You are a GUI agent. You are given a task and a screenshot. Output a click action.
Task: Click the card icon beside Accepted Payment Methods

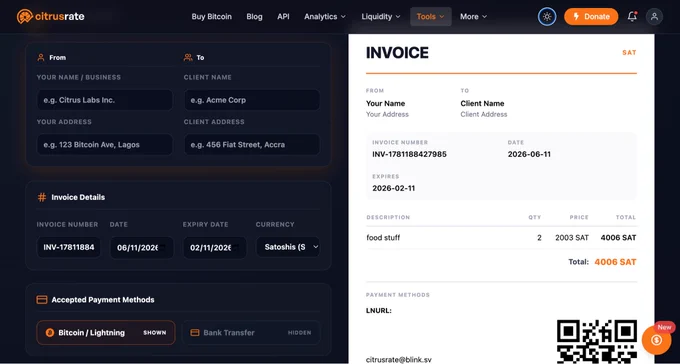42,300
